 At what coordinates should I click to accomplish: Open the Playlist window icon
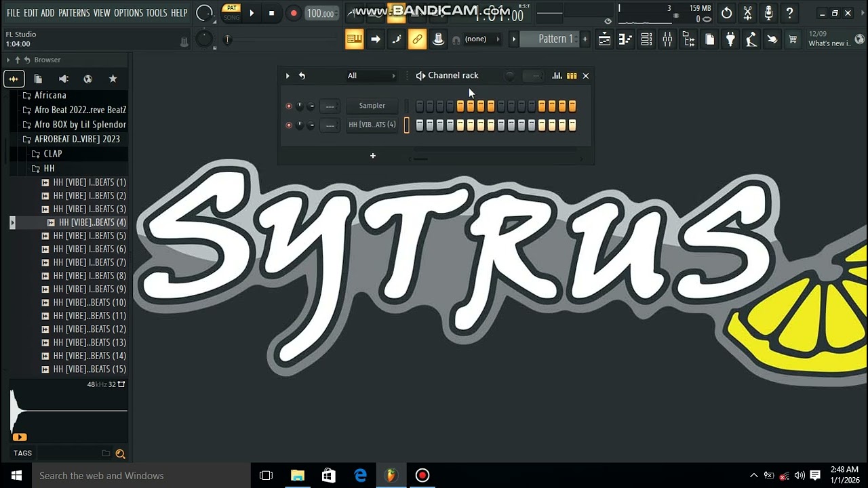coord(604,40)
